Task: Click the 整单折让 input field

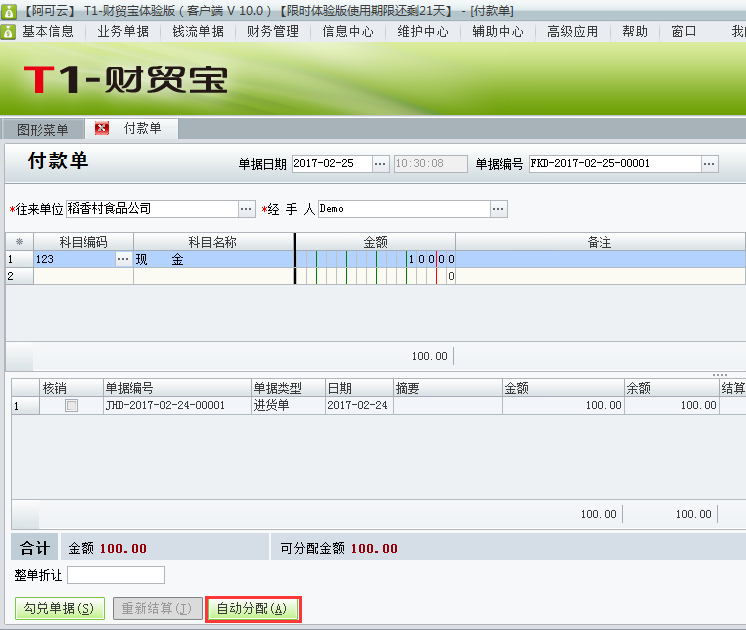Action: point(116,575)
